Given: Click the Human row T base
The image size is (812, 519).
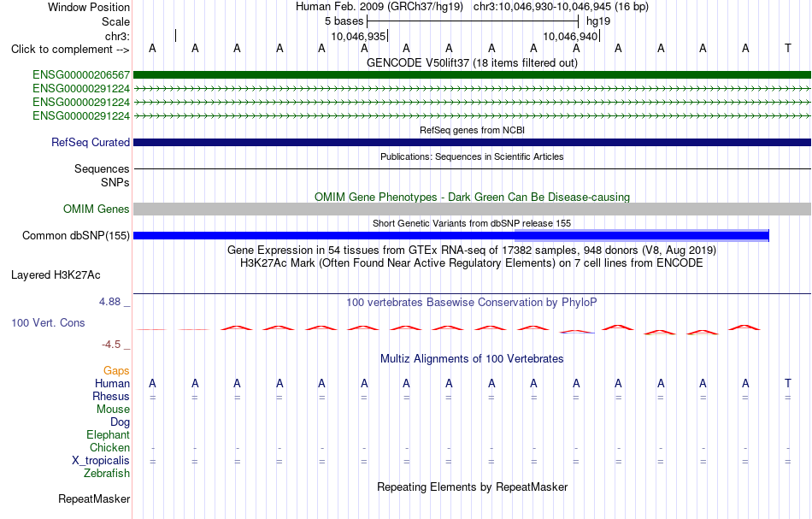Looking at the screenshot, I should click(x=788, y=383).
